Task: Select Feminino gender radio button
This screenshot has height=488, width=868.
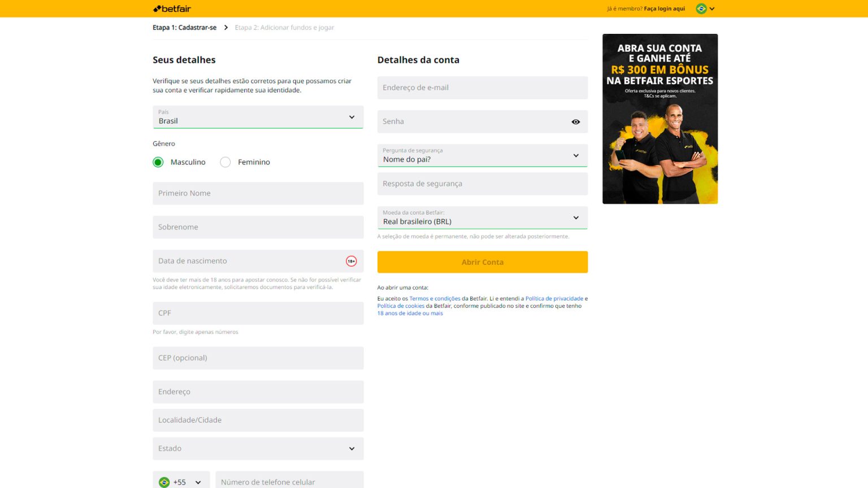Action: (x=225, y=162)
